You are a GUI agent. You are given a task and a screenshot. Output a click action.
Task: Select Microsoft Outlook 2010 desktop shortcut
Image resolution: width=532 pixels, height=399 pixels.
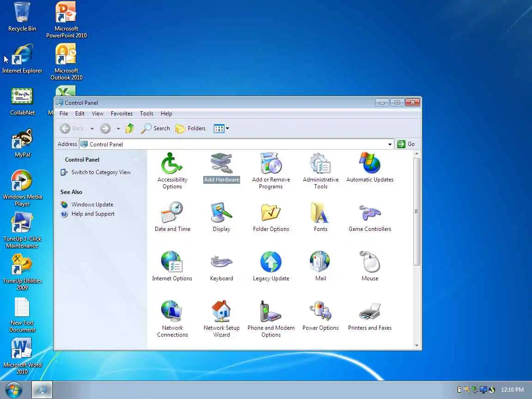point(66,62)
